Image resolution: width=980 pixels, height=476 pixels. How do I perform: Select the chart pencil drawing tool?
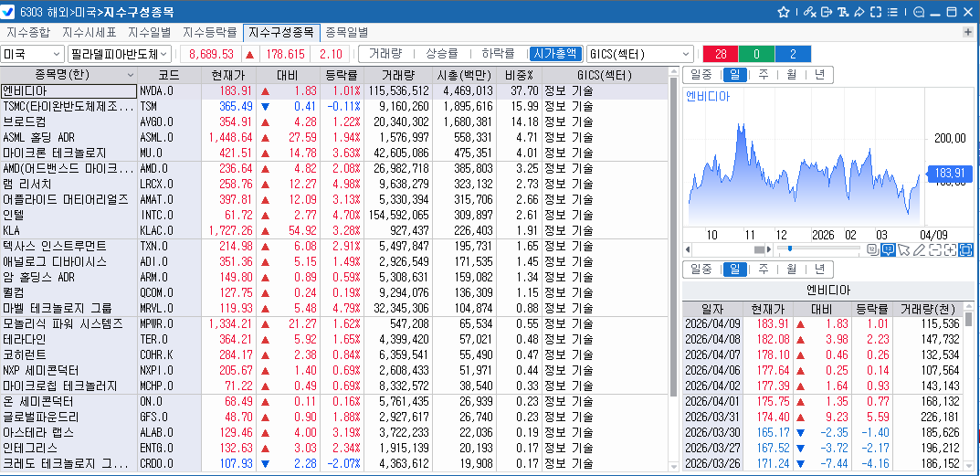(x=919, y=249)
